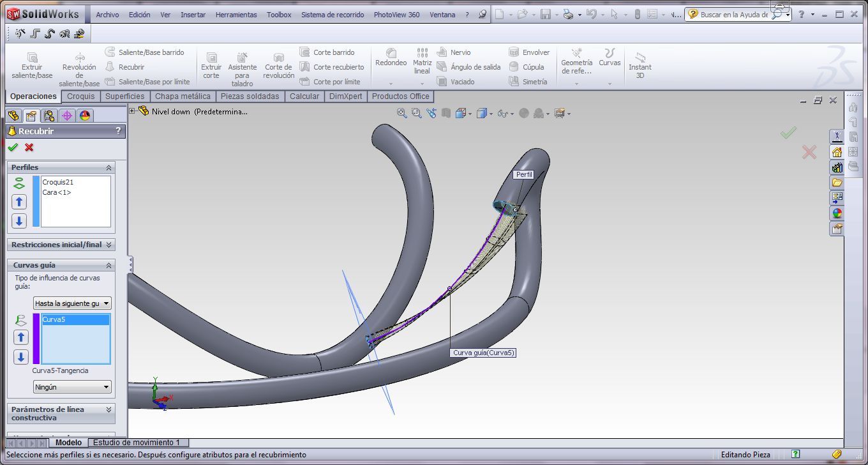Click the Zoom to fit icon
This screenshot has width=868, height=465.
pyautogui.click(x=401, y=113)
